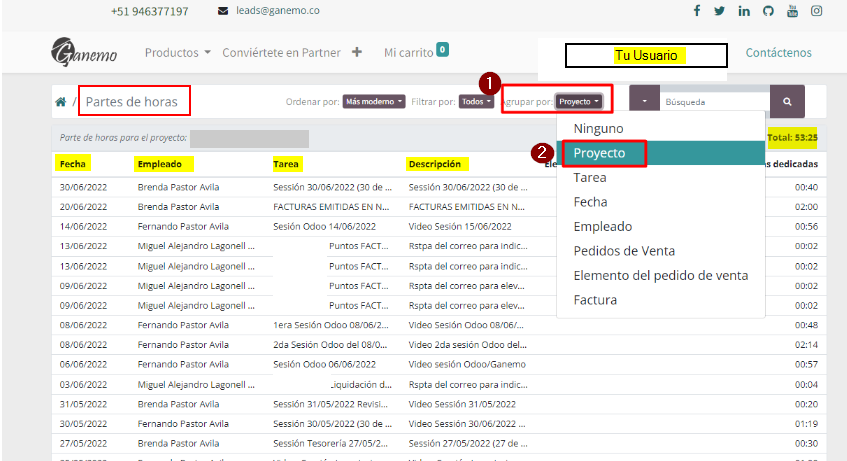Click the home breadcrumb icon
Viewport: 847px width, 461px height.
[x=60, y=102]
